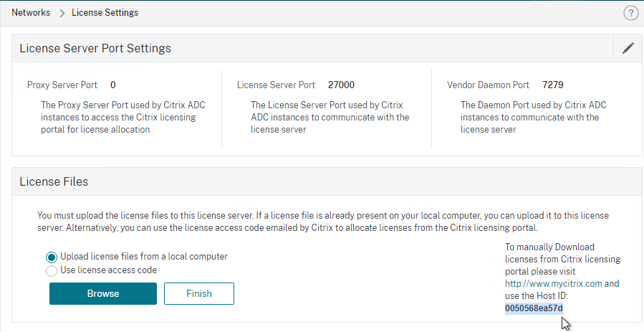
Task: Click the Host ID 0050568ea57d
Action: pos(534,308)
